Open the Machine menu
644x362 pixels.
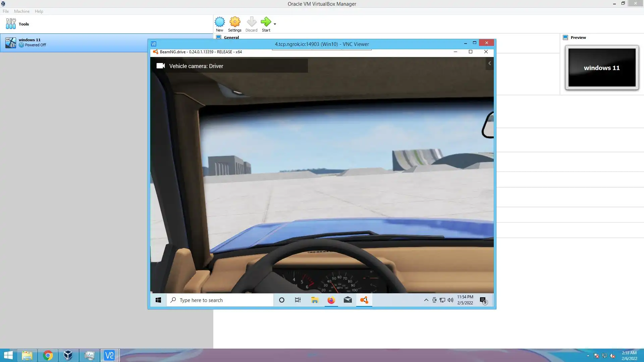pyautogui.click(x=22, y=11)
